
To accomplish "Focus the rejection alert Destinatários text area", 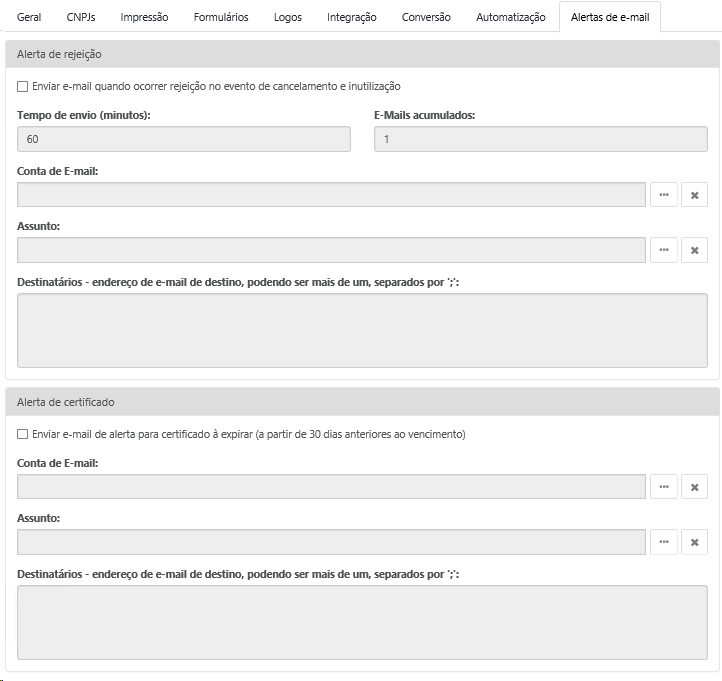I will [362, 331].
